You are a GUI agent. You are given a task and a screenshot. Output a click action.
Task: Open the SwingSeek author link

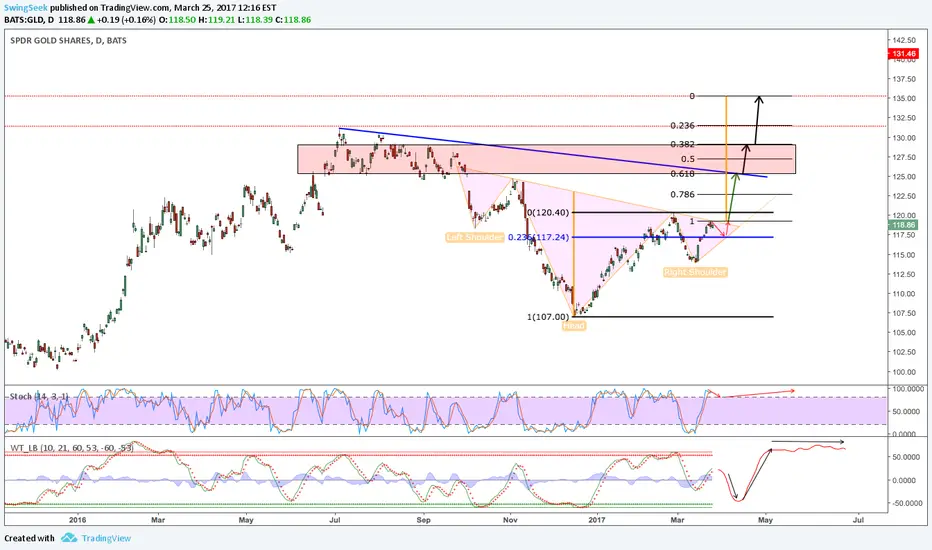point(26,8)
